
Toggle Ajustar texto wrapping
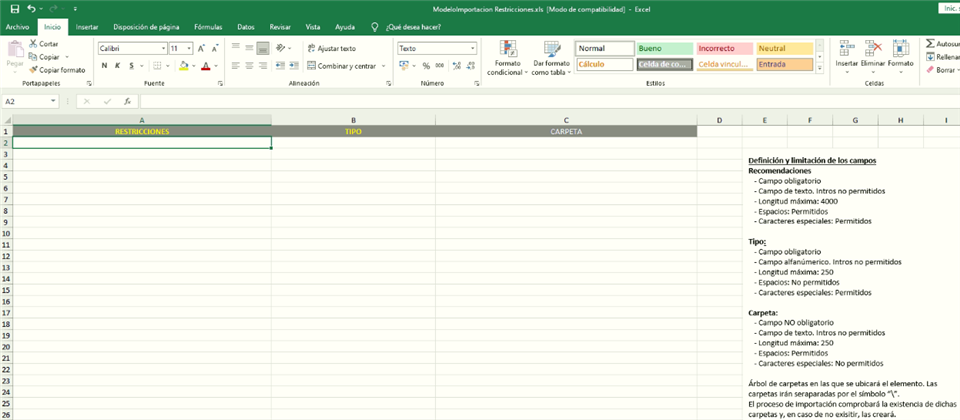(x=331, y=48)
